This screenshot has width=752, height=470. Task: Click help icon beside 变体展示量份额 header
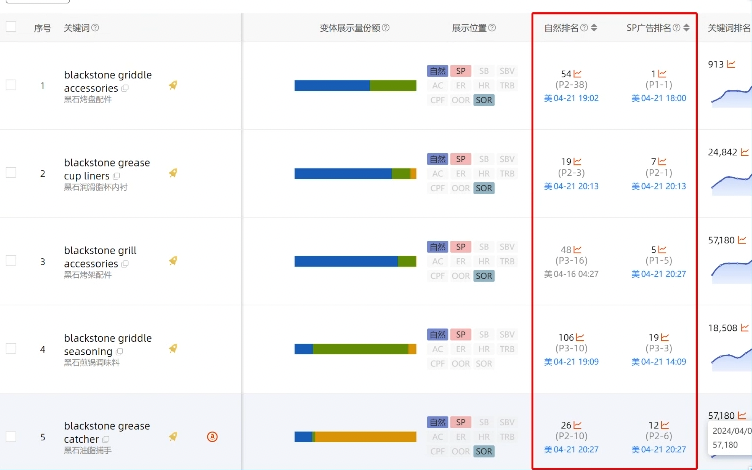(386, 28)
